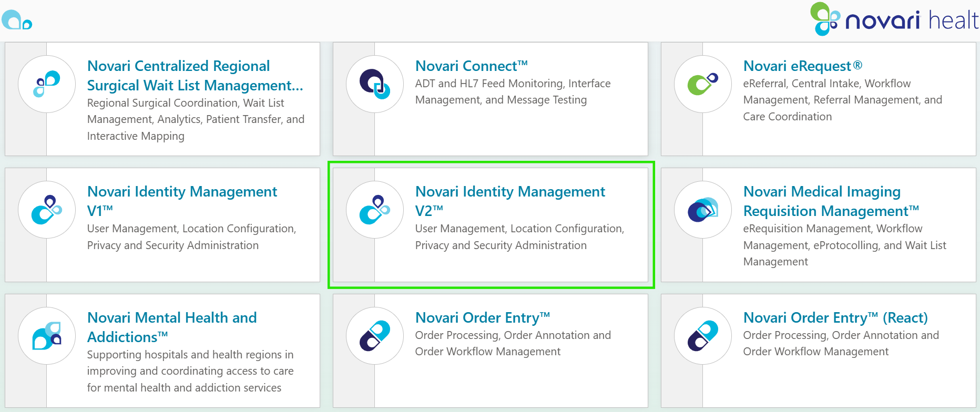Click the Identity Management V2 'Privacy and Security Administration' text
Viewport: 980px width, 412px height.
click(501, 245)
